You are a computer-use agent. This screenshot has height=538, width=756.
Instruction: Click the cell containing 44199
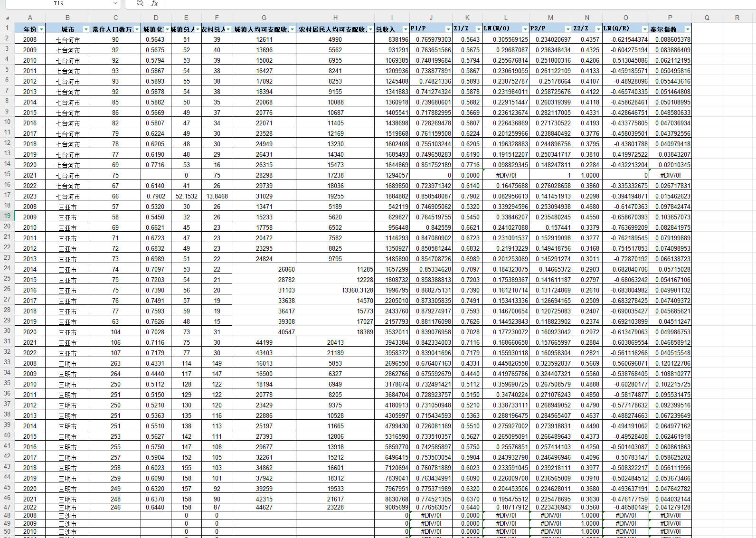264,342
